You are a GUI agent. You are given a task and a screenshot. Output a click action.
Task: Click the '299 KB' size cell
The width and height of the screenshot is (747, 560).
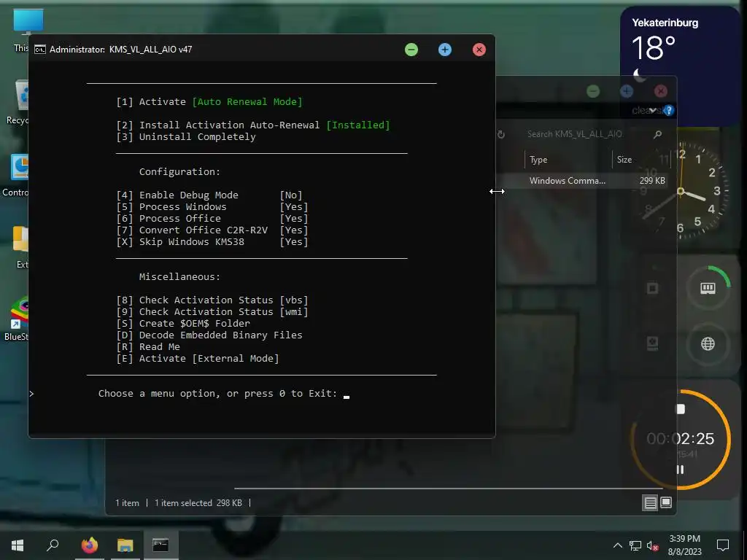click(x=651, y=181)
